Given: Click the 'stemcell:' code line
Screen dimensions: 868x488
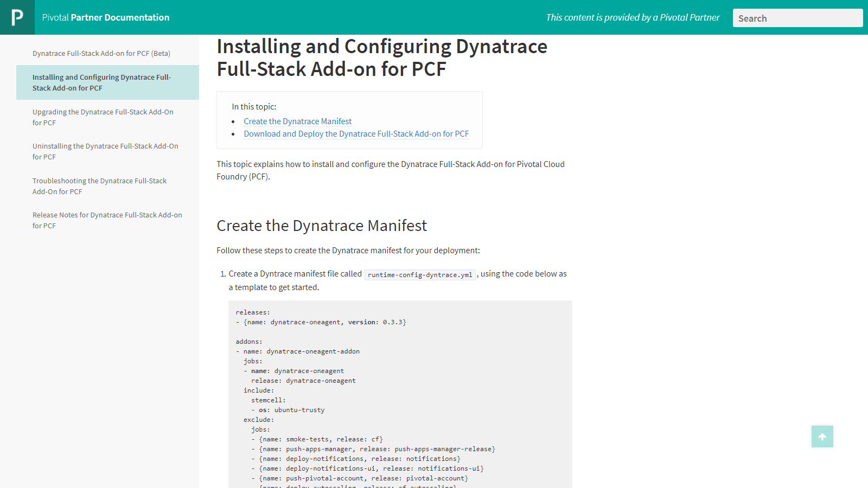Looking at the screenshot, I should point(269,400).
